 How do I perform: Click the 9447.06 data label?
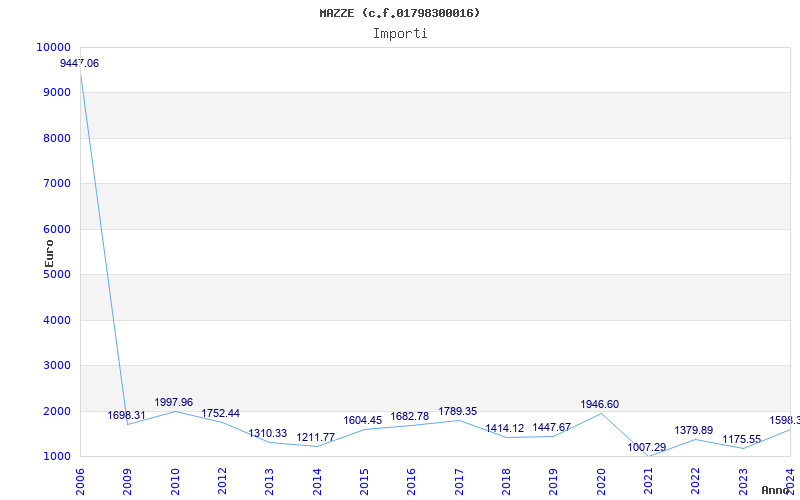point(80,63)
